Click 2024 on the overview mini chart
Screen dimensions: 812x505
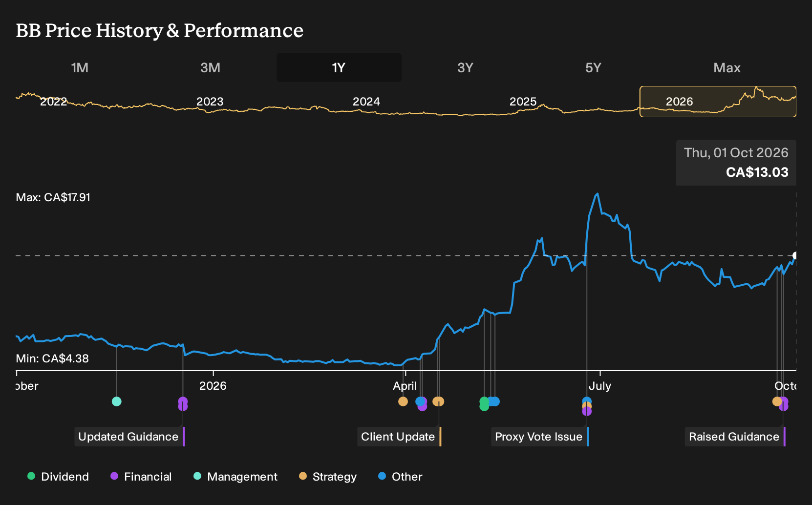coord(366,102)
